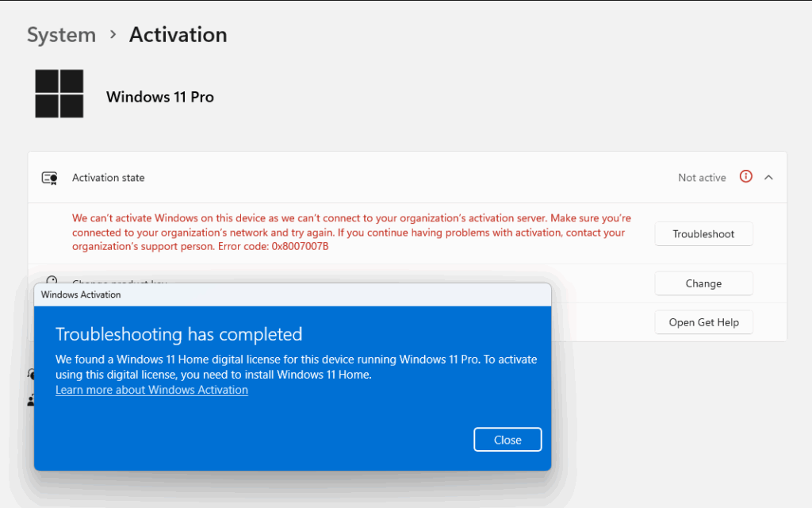The width and height of the screenshot is (812, 508).
Task: Click the red activation server error message
Action: (349, 231)
